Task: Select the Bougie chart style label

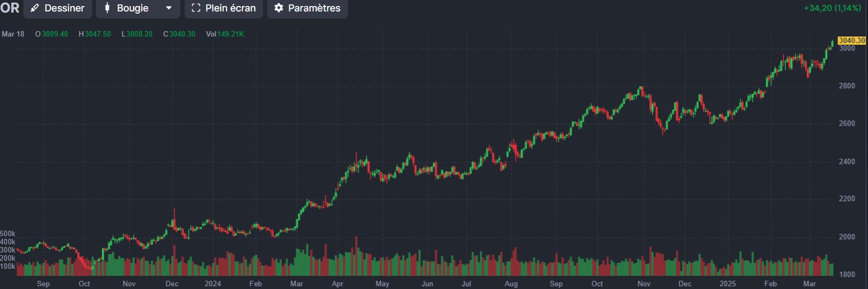Action: click(x=132, y=8)
